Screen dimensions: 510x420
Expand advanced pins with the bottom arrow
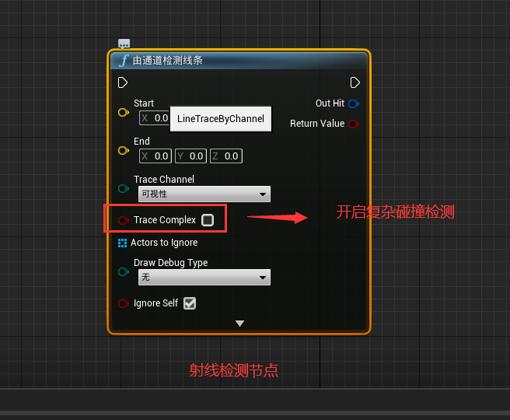click(x=239, y=323)
